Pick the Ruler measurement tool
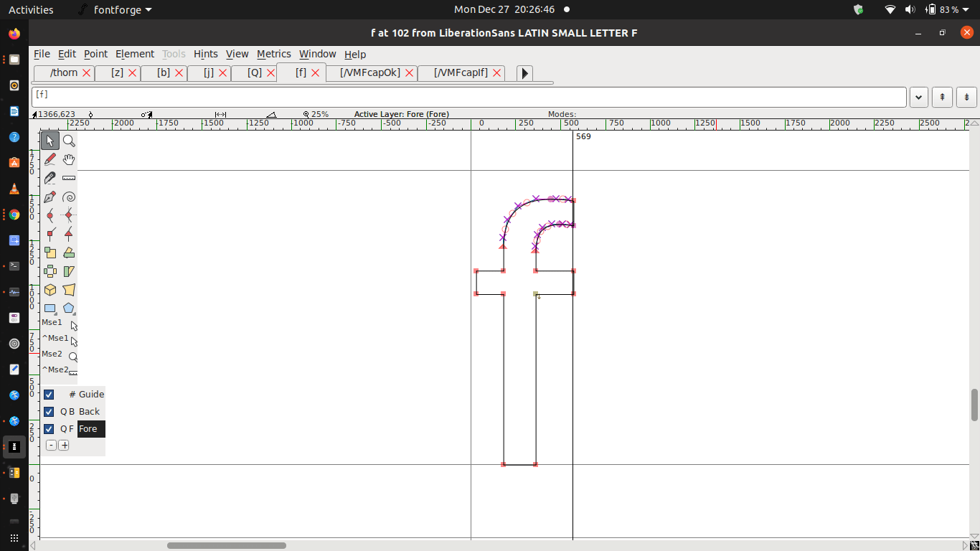Viewport: 980px width, 551px height. coord(69,178)
